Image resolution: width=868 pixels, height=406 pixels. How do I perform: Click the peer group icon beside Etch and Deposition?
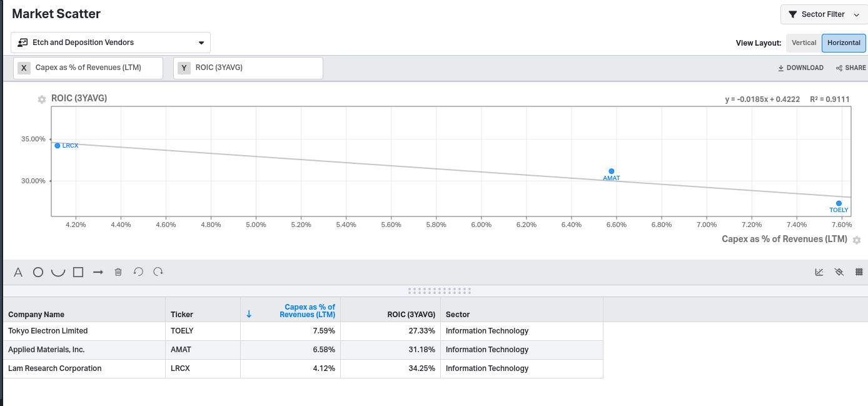pos(23,43)
